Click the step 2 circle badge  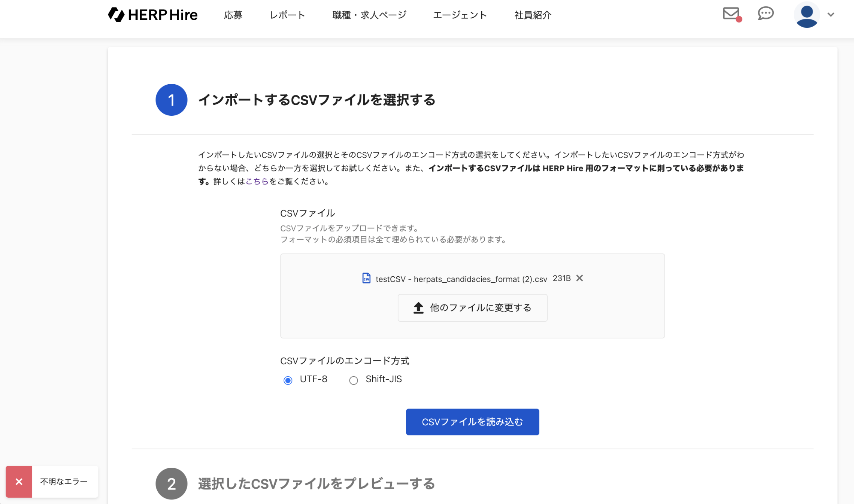[172, 484]
